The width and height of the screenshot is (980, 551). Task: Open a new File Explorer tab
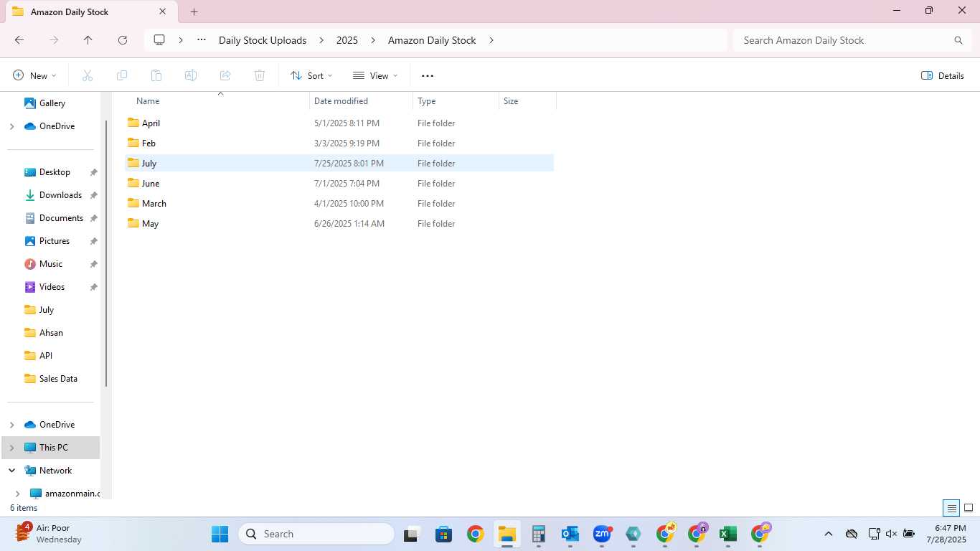(x=194, y=11)
